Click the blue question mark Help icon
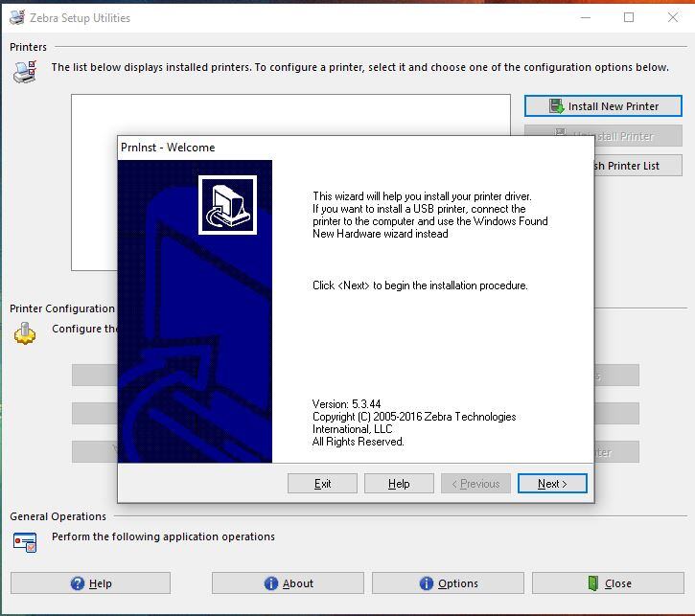 (78, 583)
